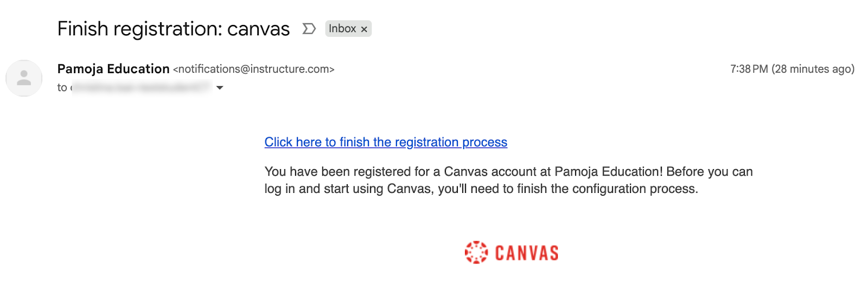
Task: Click the Inbox label text
Action: point(342,29)
